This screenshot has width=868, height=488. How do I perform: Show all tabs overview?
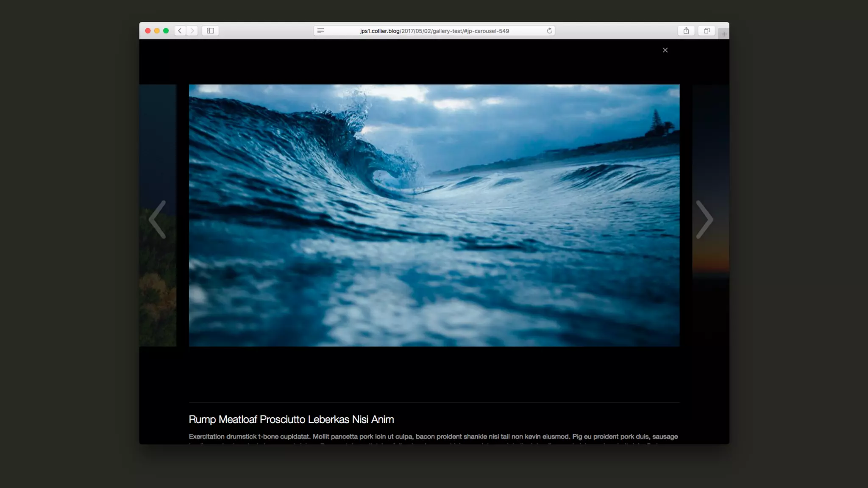[x=706, y=30]
